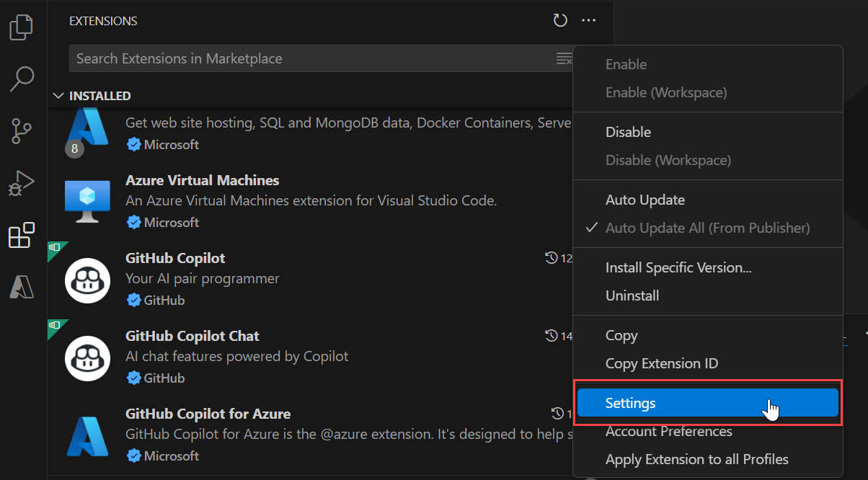The height and width of the screenshot is (480, 868).
Task: Open the Views and More Actions menu
Action: point(588,20)
